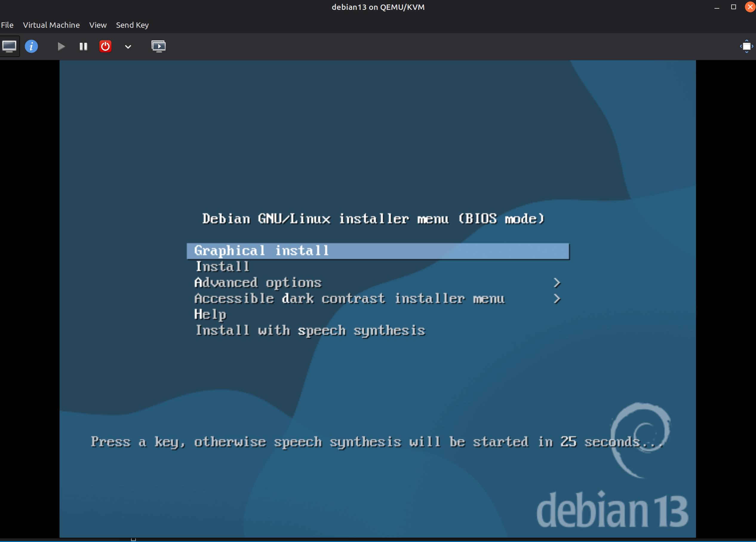Open the Send Key menu
The width and height of the screenshot is (756, 542).
[132, 25]
